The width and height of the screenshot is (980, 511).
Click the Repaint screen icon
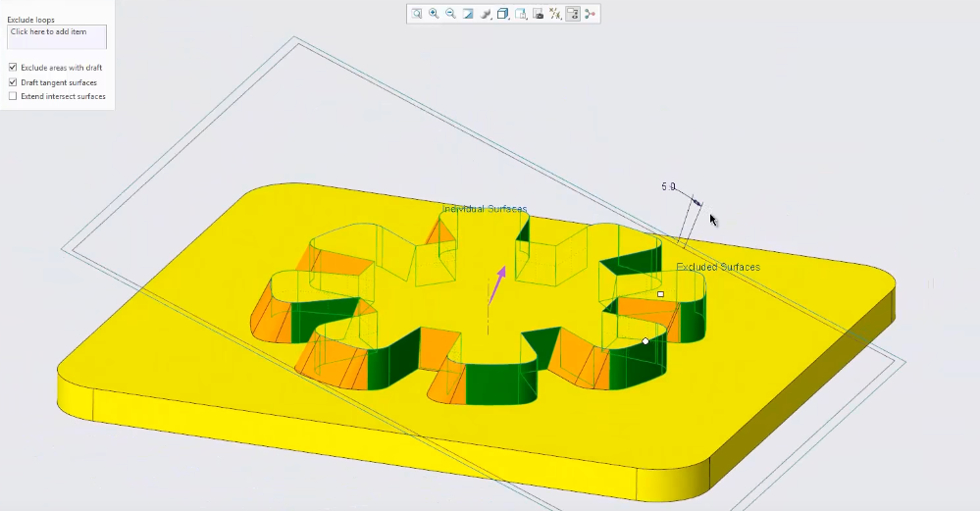pyautogui.click(x=468, y=14)
